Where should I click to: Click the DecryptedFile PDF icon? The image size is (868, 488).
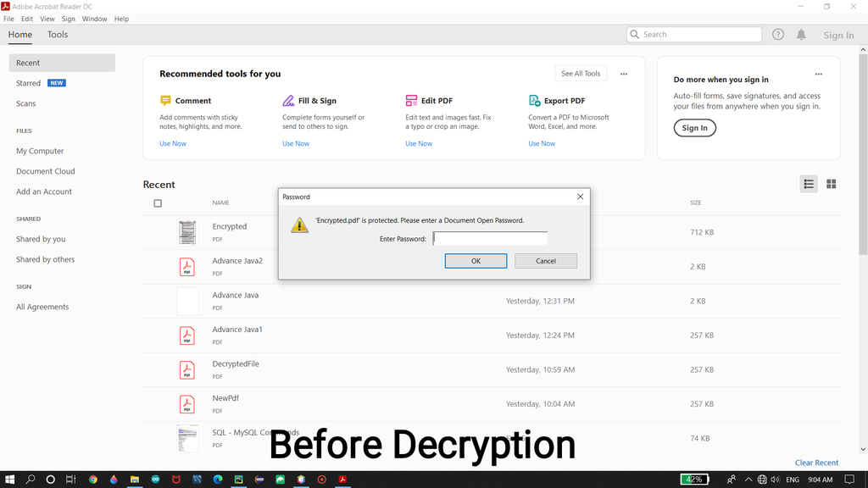coord(187,369)
